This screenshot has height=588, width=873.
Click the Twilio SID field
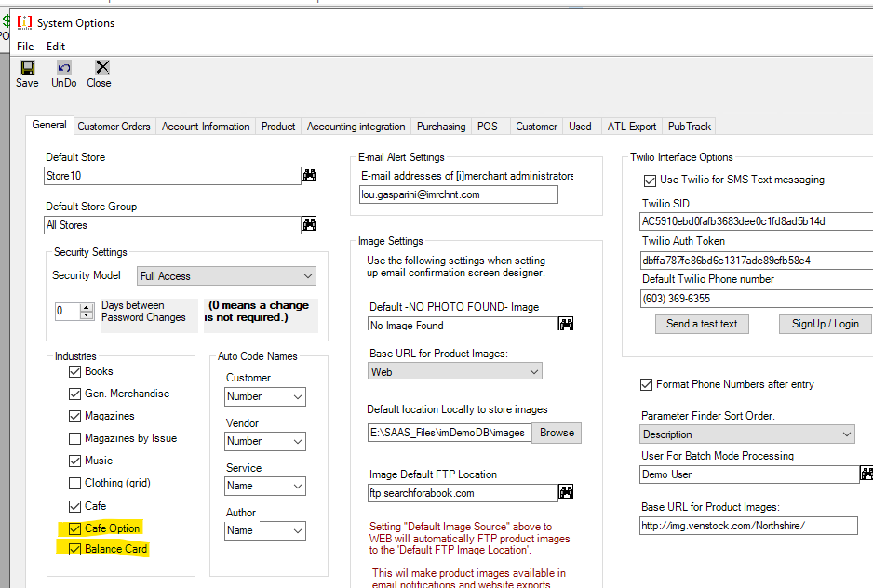(757, 221)
